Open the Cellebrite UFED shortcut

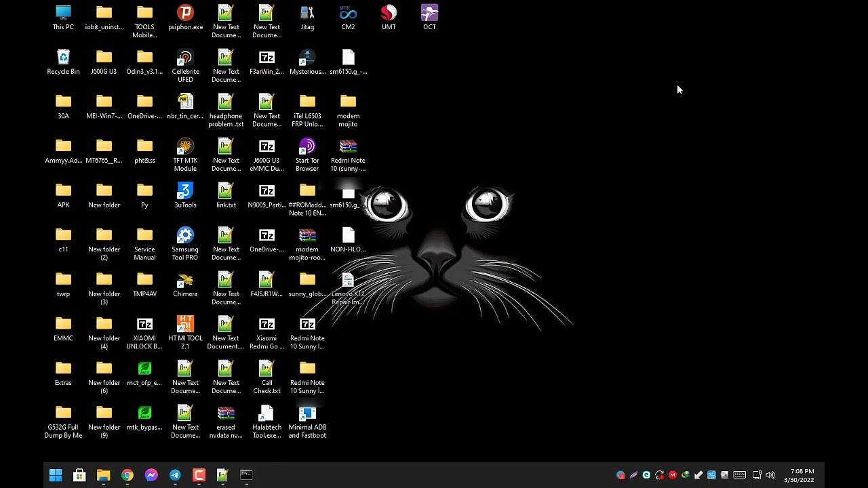coord(185,66)
